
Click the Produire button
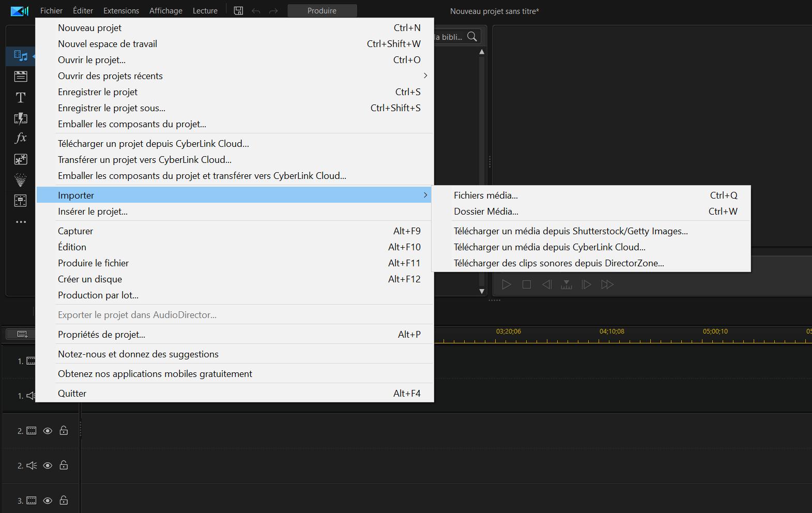click(x=322, y=11)
